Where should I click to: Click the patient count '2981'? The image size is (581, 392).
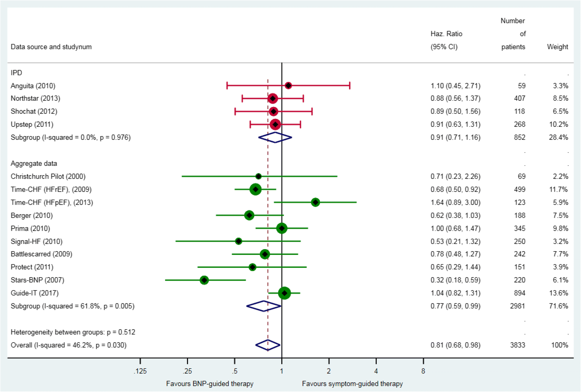point(517,306)
